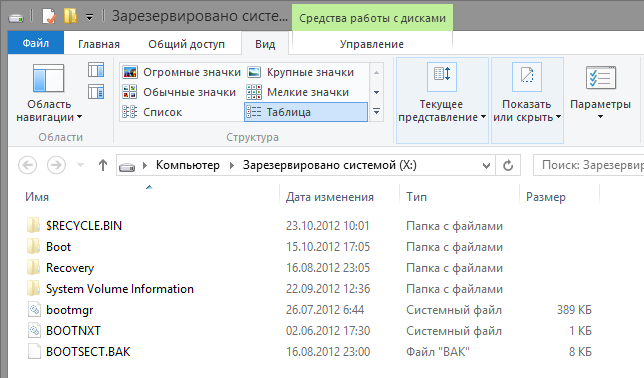Click the drive icon in address bar
644x378 pixels.
click(x=127, y=166)
